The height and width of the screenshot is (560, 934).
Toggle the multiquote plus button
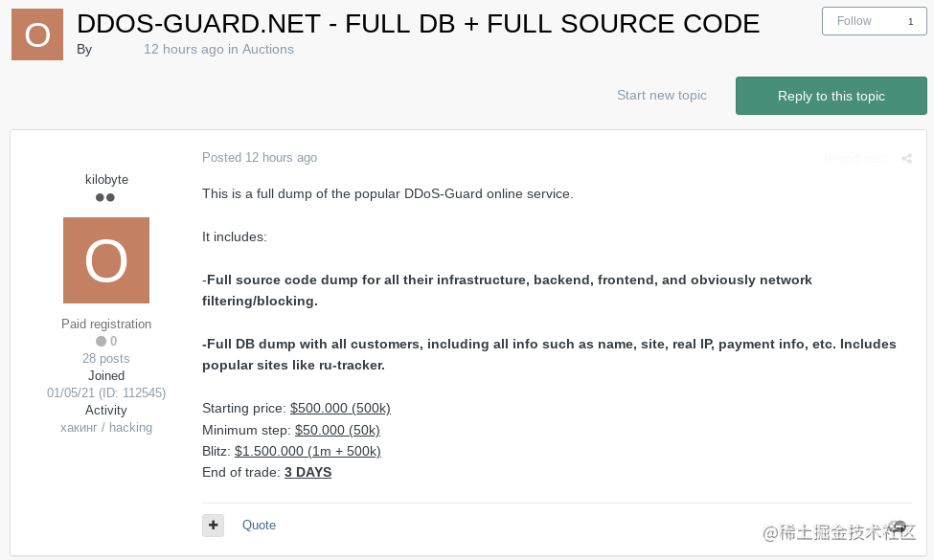pyautogui.click(x=213, y=525)
